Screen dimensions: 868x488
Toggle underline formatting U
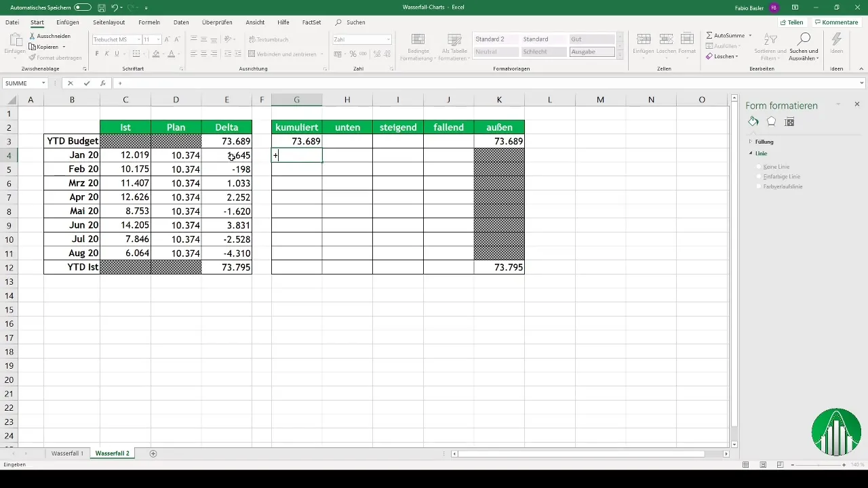[117, 54]
